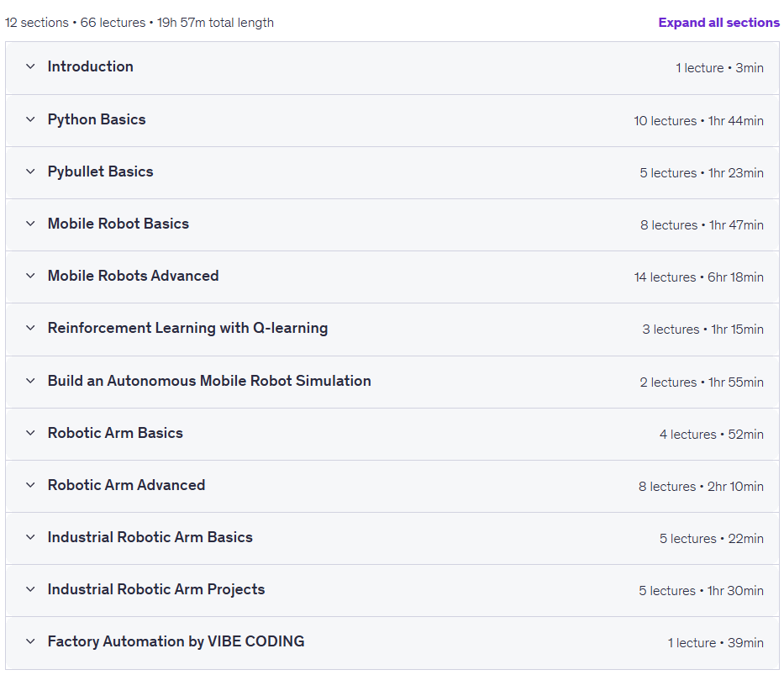Expand Factory Automation by VIBE CODING chevron
This screenshot has width=784, height=675.
(x=30, y=641)
